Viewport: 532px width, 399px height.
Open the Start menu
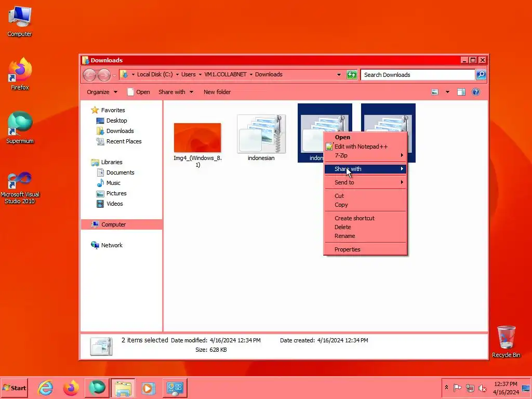14,388
